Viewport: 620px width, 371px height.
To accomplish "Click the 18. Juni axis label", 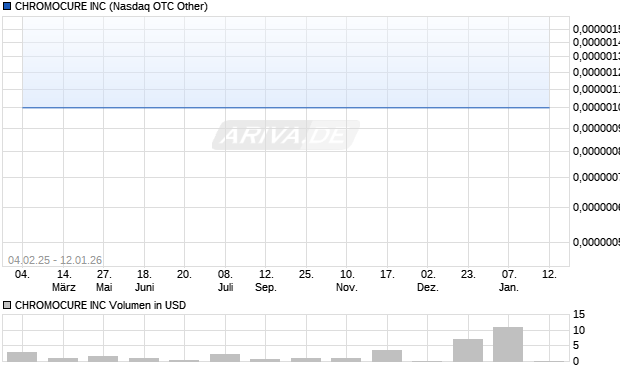I will [144, 281].
